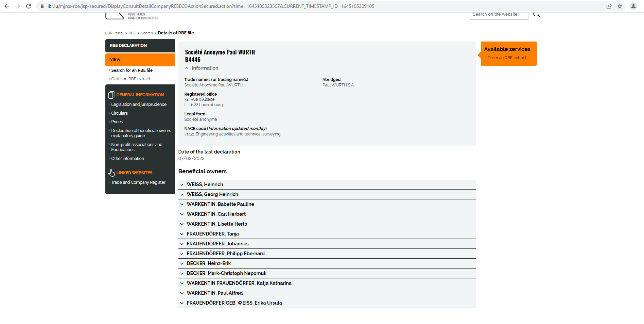Image resolution: width=644 pixels, height=324 pixels.
Task: Open the VIEW menu tab
Action: 140,60
